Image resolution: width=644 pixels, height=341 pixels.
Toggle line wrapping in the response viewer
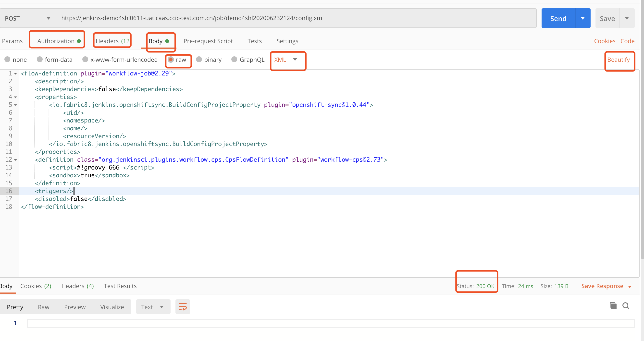pos(183,306)
